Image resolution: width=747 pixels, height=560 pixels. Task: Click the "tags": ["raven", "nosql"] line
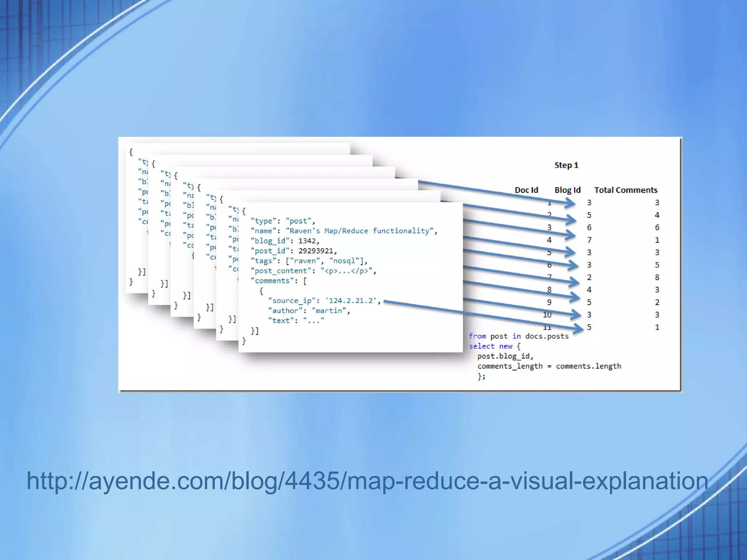[x=309, y=261]
